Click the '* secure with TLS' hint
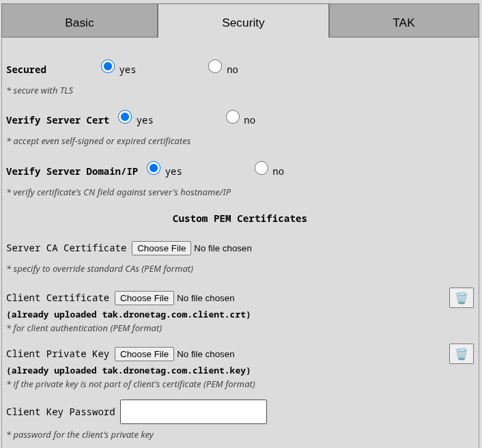 (40, 90)
